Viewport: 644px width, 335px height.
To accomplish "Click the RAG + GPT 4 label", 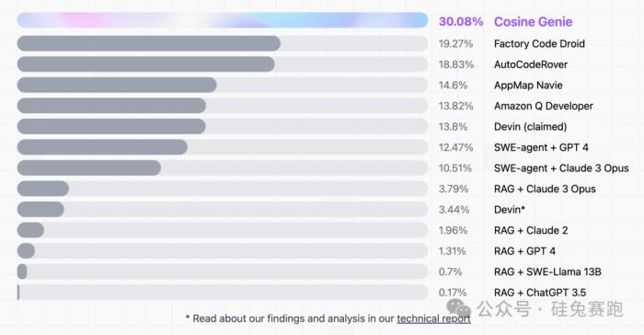I will click(x=524, y=251).
